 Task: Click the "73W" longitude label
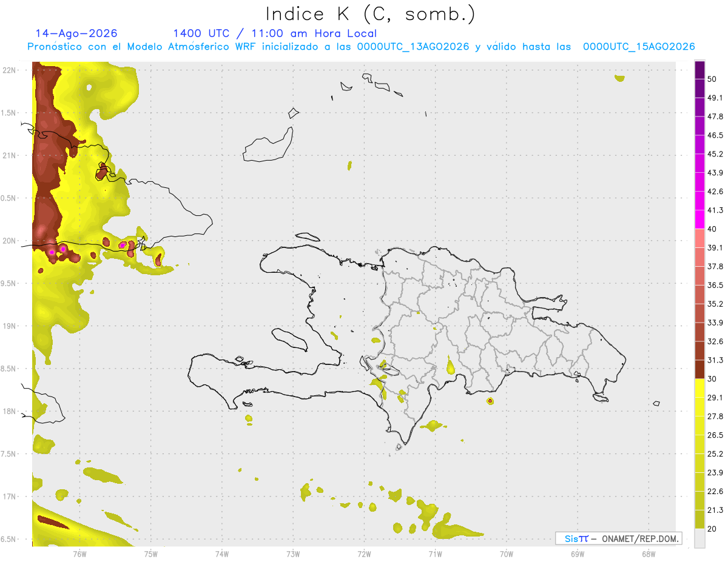point(293,554)
